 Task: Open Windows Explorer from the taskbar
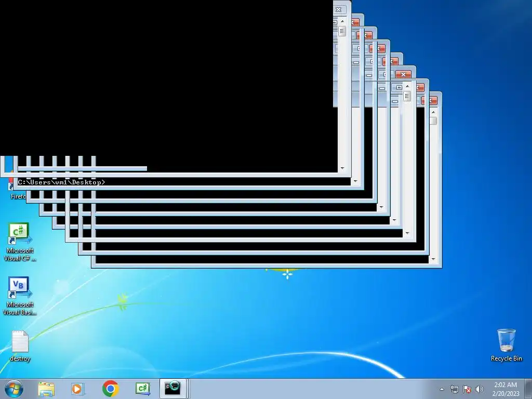46,389
